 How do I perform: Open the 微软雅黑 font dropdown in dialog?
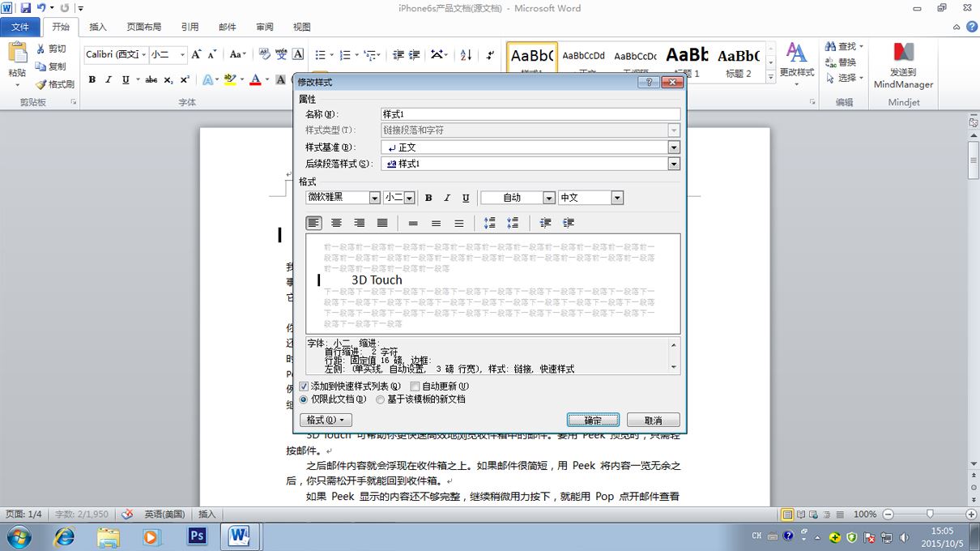click(x=374, y=198)
